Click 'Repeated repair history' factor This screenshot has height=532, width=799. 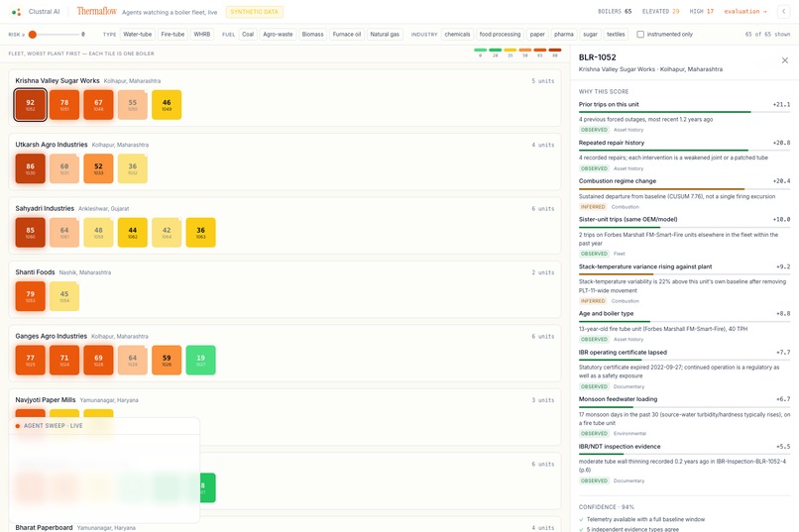pyautogui.click(x=611, y=143)
